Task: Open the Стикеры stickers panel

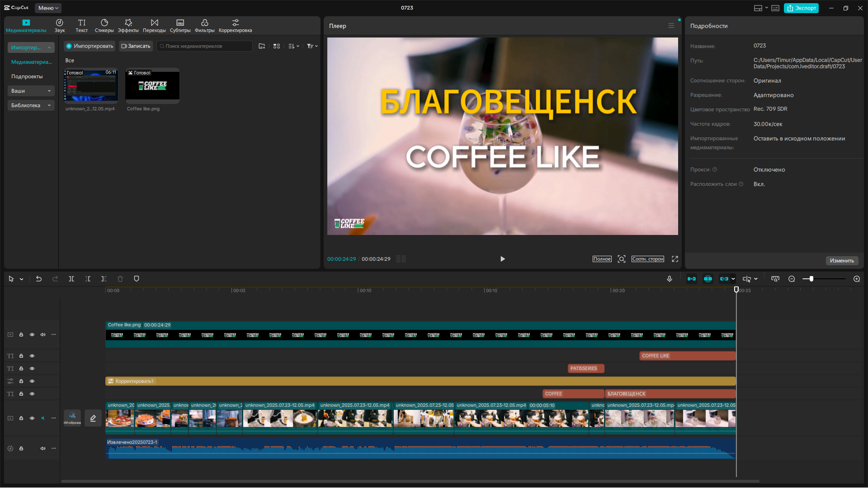Action: tap(104, 26)
